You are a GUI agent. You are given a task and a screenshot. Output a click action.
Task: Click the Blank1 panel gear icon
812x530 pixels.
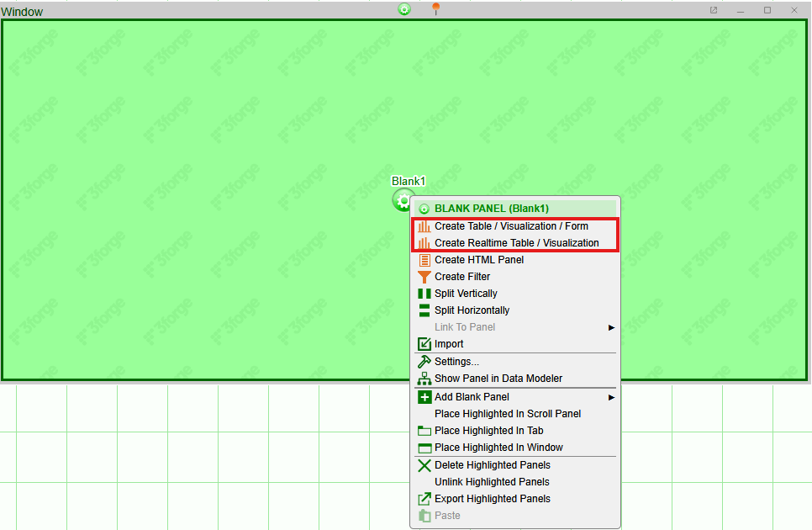pyautogui.click(x=403, y=200)
